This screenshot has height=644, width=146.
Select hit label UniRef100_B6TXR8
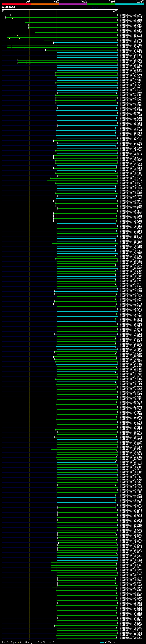[x=131, y=45]
